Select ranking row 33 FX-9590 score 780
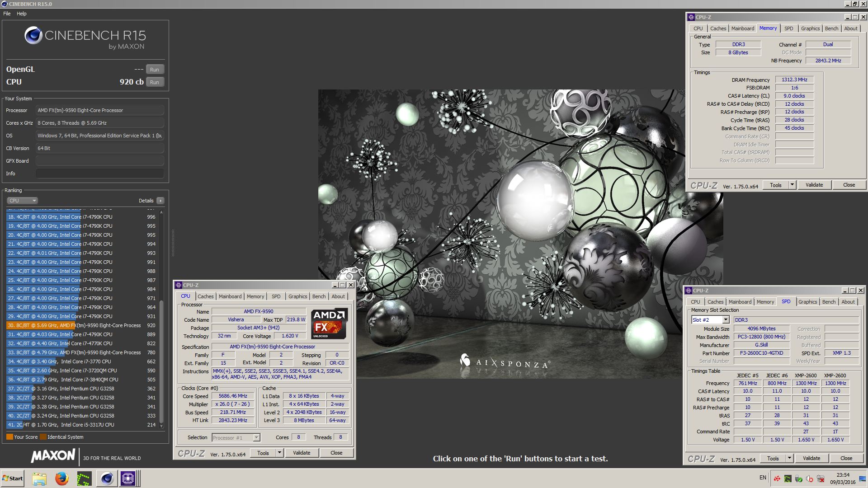868x488 pixels. tap(81, 352)
